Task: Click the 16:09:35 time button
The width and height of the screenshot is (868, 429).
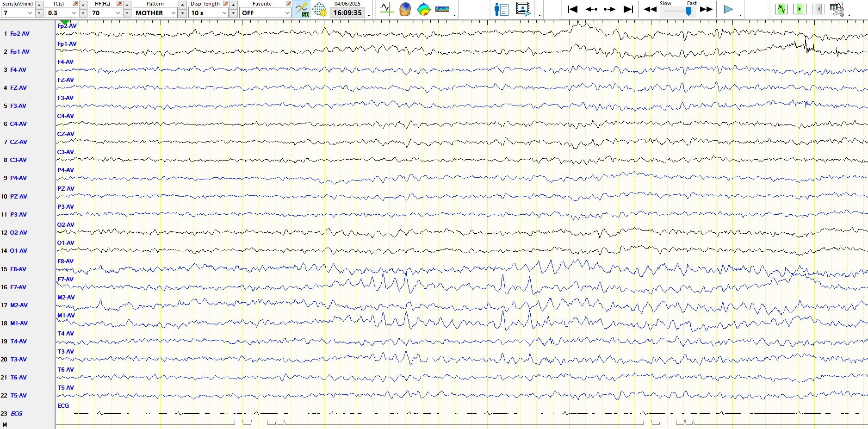Action: point(347,13)
